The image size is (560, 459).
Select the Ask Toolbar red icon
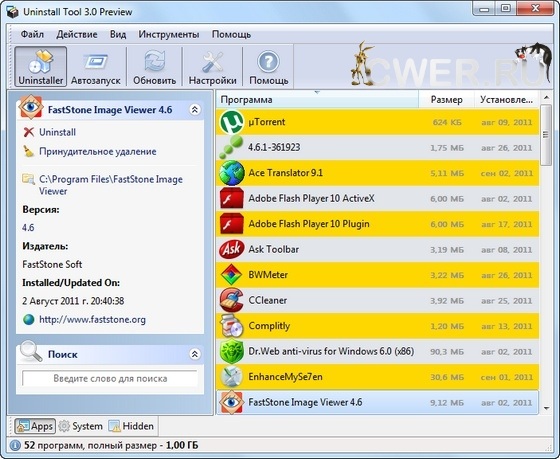click(231, 249)
